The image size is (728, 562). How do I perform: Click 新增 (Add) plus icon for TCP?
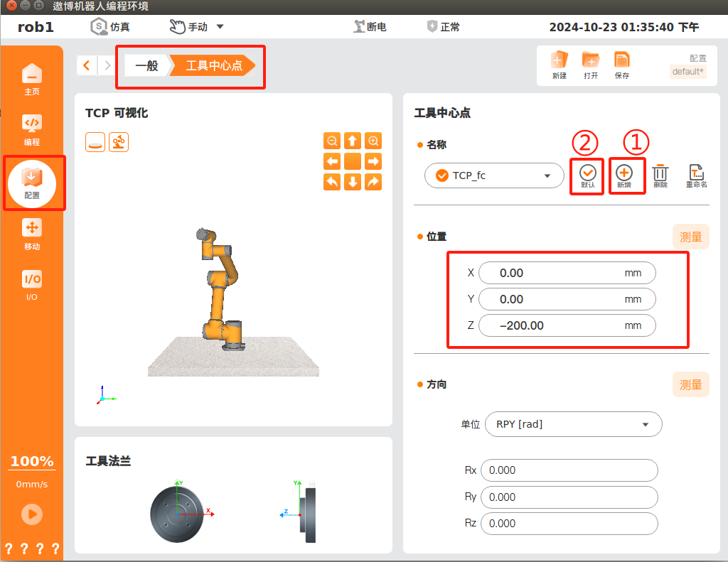624,175
